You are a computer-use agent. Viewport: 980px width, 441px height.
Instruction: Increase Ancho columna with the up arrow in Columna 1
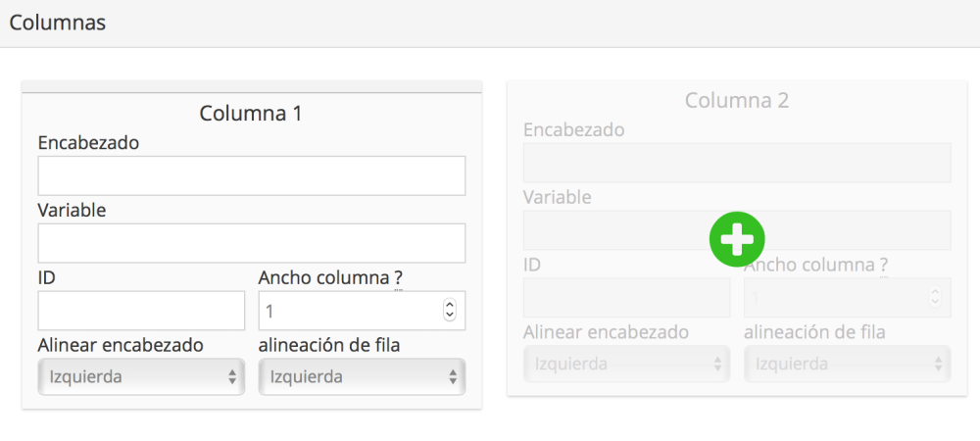pos(450,305)
